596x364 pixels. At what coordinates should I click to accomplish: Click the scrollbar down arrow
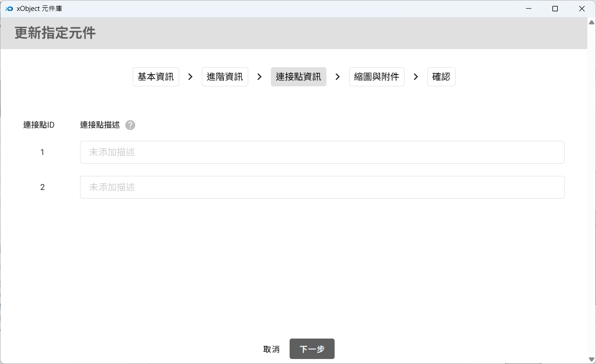click(x=591, y=359)
